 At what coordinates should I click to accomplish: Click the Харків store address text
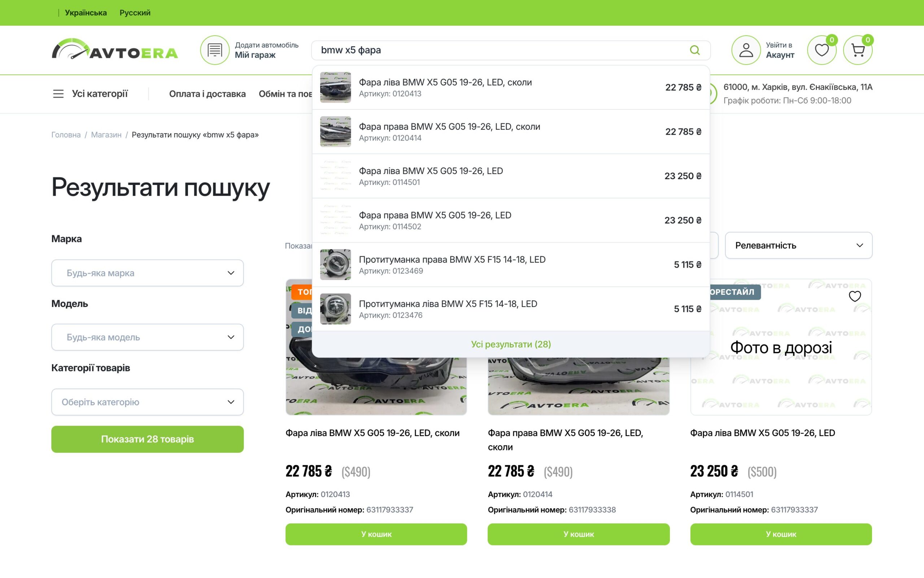798,87
